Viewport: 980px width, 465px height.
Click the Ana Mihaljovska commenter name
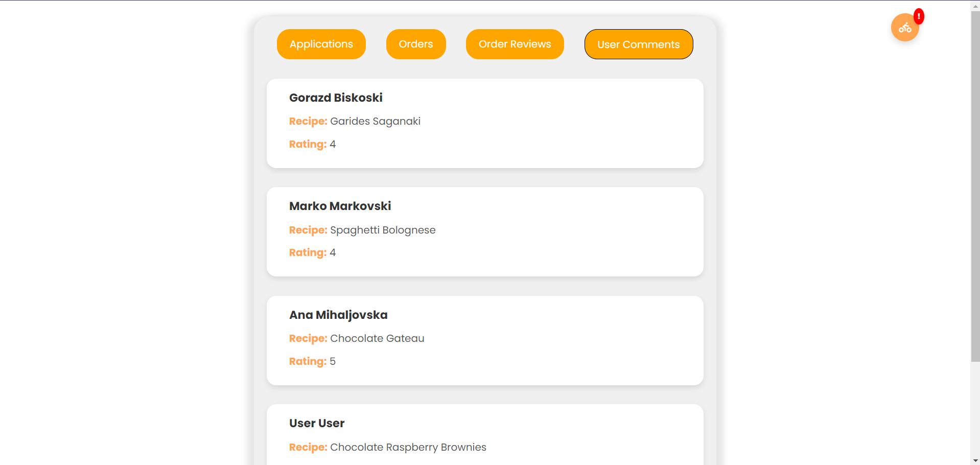tap(338, 315)
